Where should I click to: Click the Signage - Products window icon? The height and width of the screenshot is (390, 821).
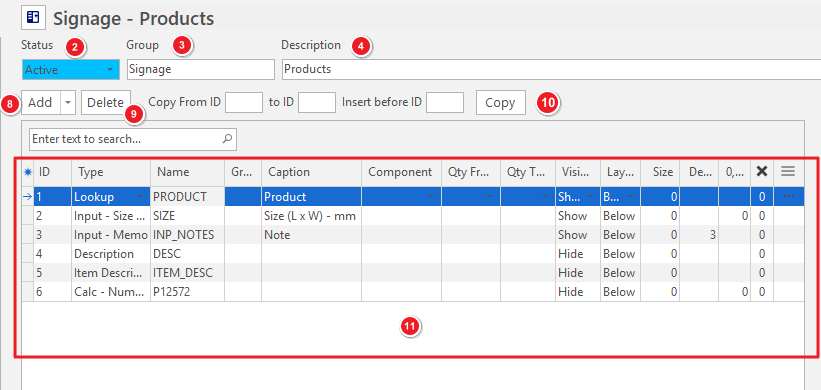tap(33, 18)
